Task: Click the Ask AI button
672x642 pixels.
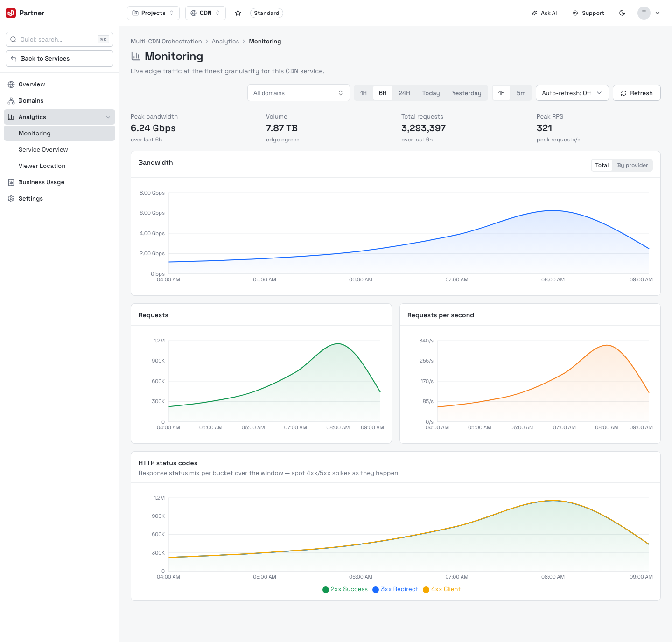Action: tap(544, 13)
